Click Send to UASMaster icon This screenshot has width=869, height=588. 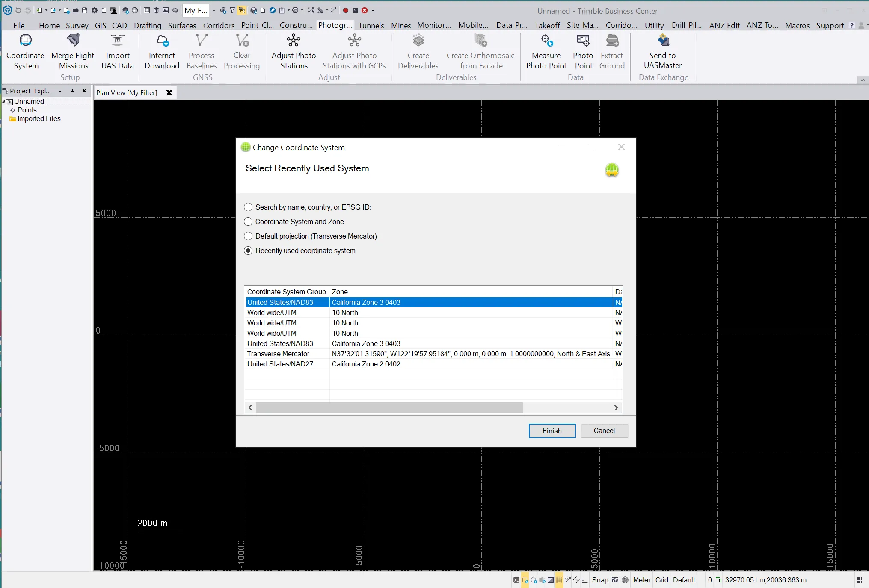click(663, 41)
